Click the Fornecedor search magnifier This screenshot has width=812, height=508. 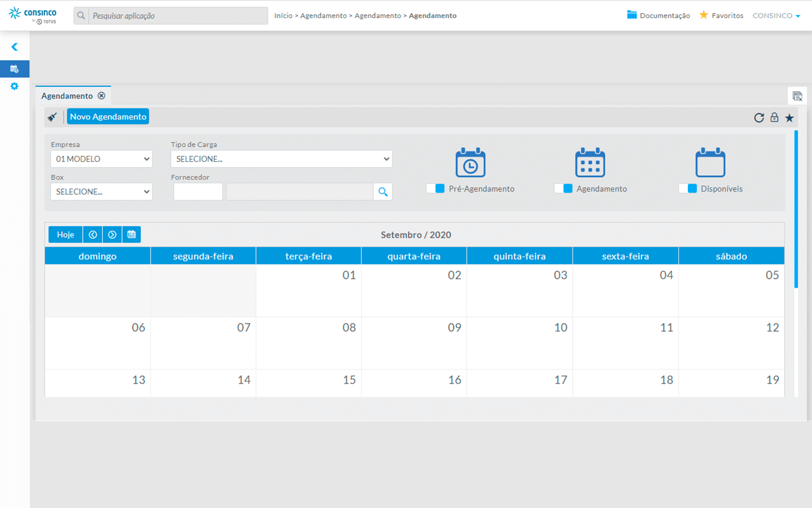click(383, 192)
